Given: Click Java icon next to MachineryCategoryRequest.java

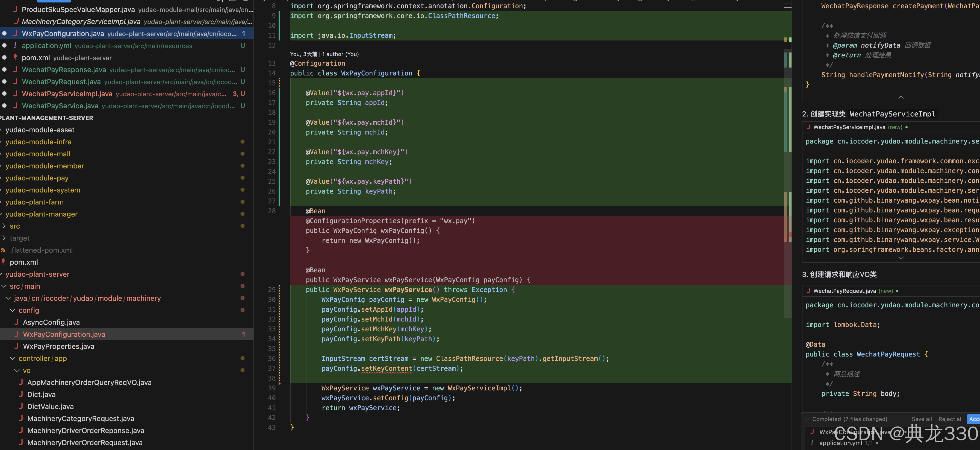Looking at the screenshot, I should tap(21, 418).
